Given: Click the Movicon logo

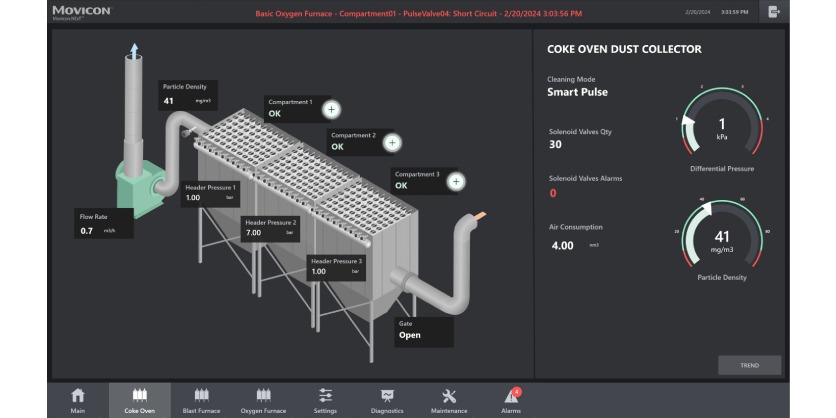Looking at the screenshot, I should coord(82,11).
